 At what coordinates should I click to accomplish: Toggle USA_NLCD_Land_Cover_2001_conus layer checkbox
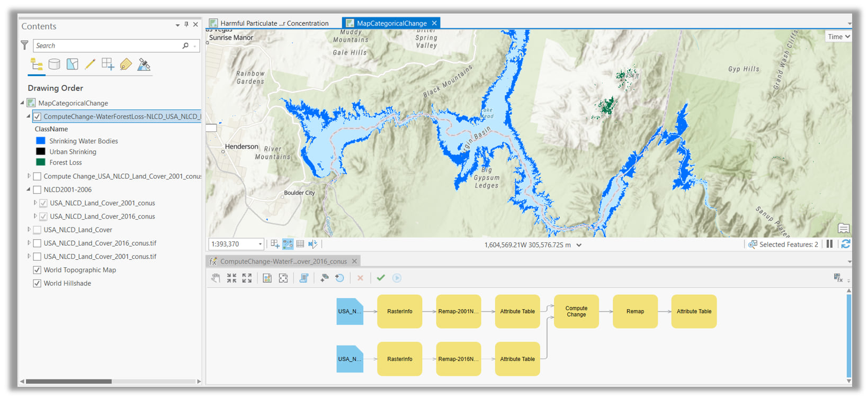[43, 203]
